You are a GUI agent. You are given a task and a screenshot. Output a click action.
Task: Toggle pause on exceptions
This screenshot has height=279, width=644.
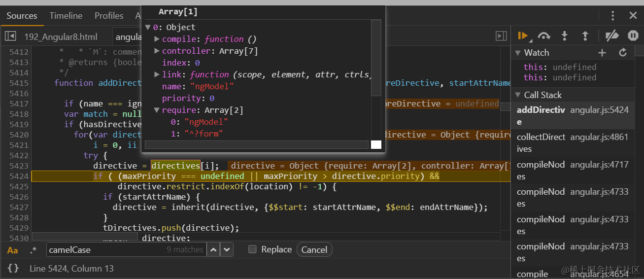[x=633, y=36]
